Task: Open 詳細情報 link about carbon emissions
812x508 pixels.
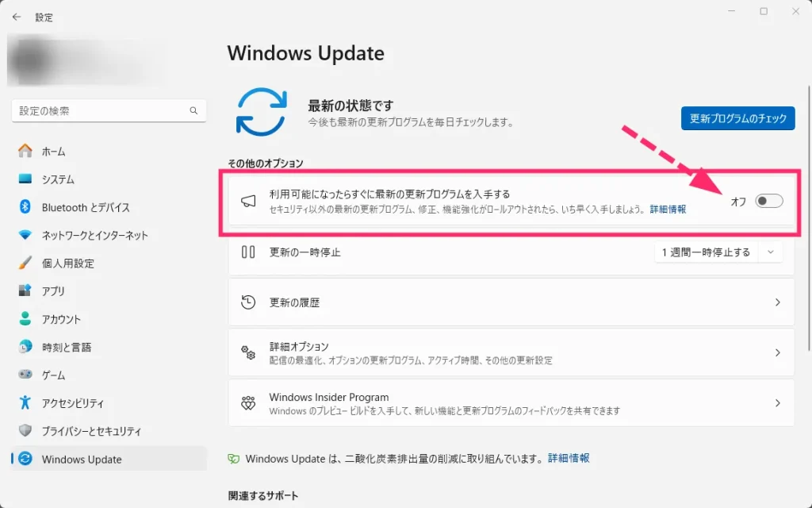Action: [x=569, y=458]
